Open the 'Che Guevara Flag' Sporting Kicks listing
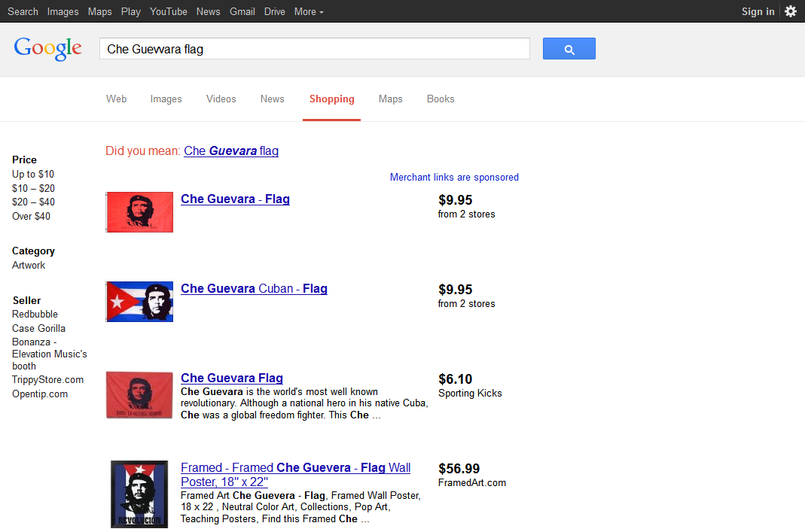Image resolution: width=805 pixels, height=532 pixels. coord(231,378)
